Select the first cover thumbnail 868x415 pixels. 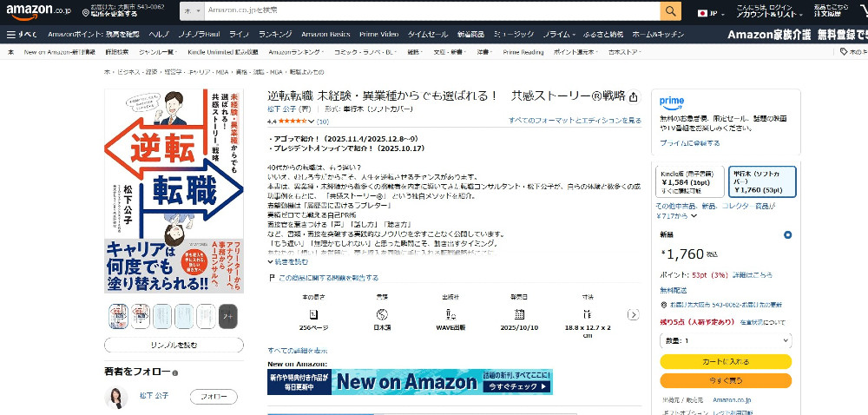click(118, 317)
